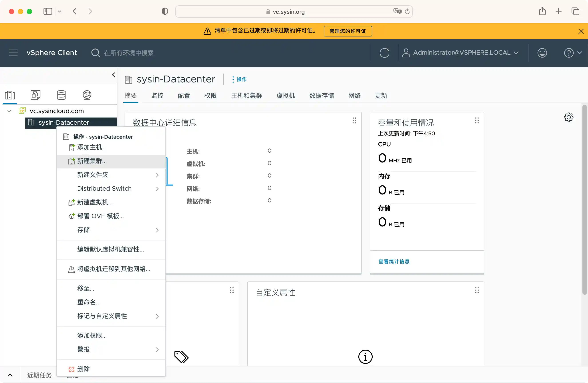Viewport: 588px width, 383px height.
Task: Click the global search input field
Action: click(129, 53)
